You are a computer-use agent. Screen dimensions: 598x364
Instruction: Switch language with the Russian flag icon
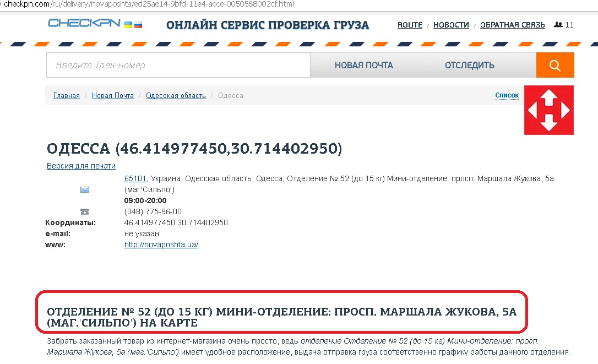click(138, 25)
